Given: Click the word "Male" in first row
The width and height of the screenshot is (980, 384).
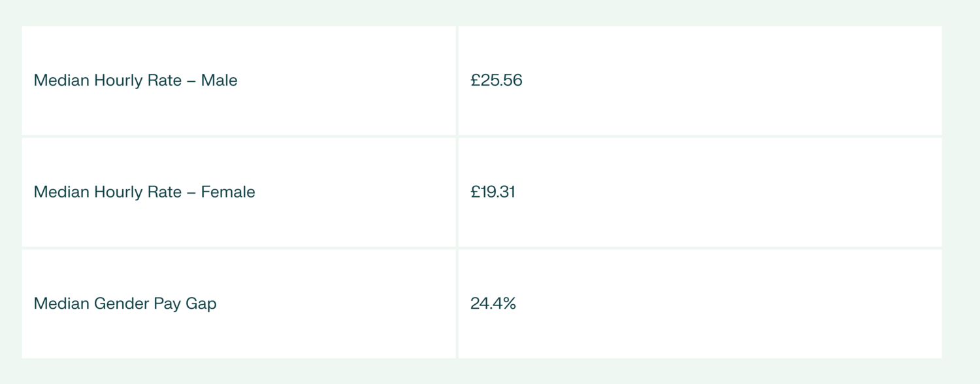Looking at the screenshot, I should click(x=220, y=80).
